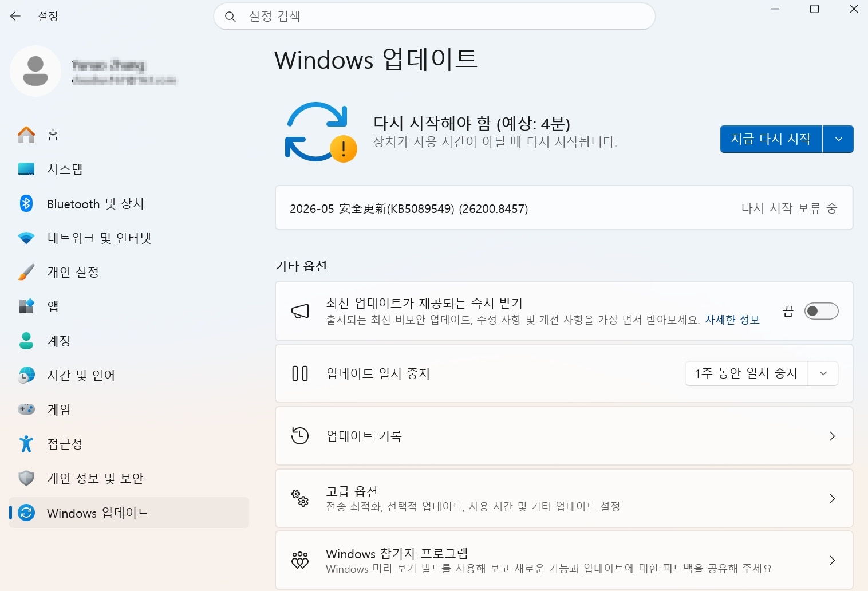This screenshot has width=868, height=591.
Task: Open the Windows 참가자 프로그램 row
Action: (x=564, y=560)
